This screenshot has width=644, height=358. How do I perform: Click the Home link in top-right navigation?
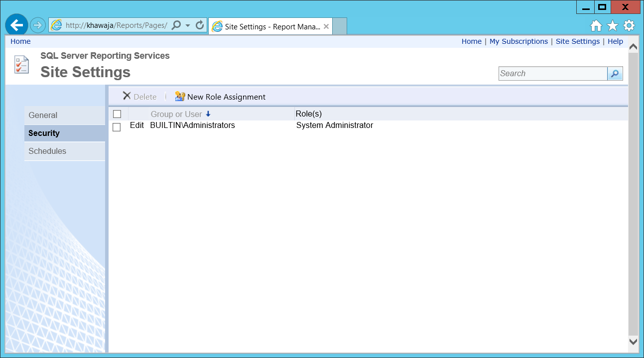coord(472,41)
